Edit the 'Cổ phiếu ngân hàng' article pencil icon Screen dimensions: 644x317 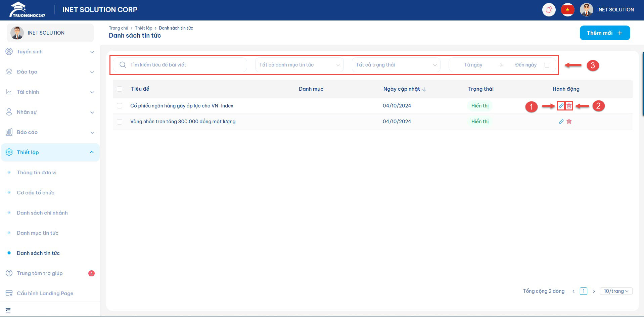561,106
